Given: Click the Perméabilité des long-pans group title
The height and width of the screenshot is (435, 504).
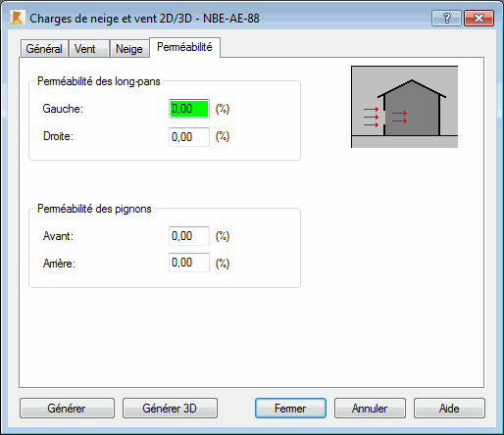Looking at the screenshot, I should tap(99, 81).
